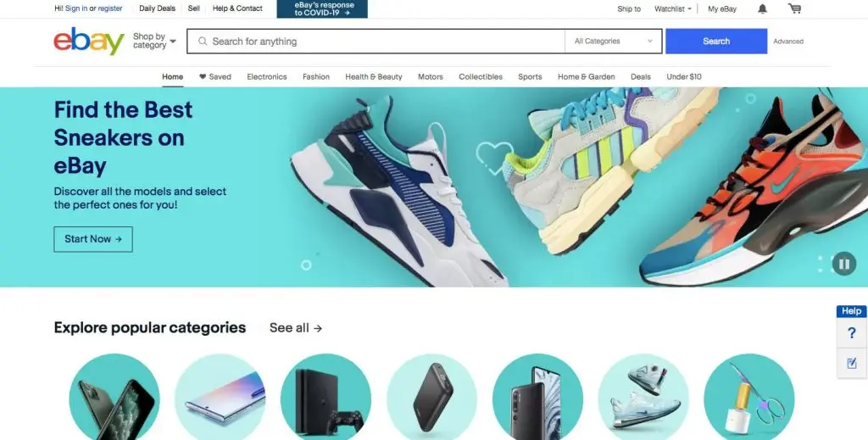Open the feedback note icon below Help

851,363
